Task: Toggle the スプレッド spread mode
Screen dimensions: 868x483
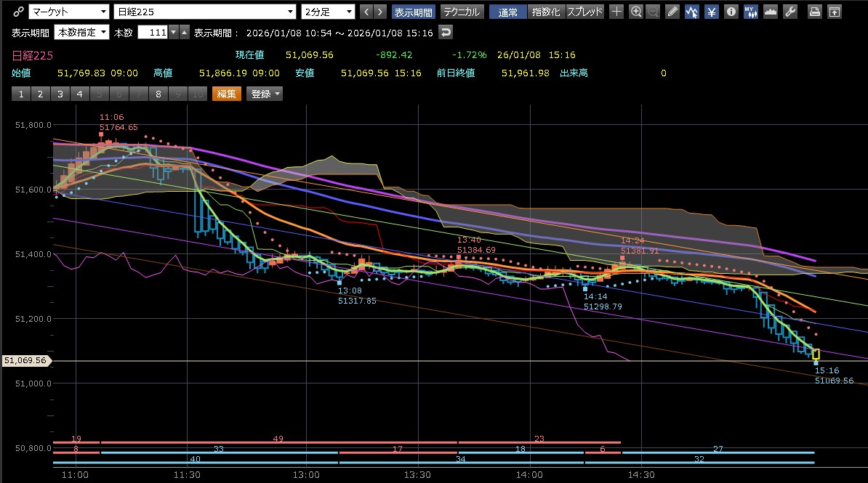Action: coord(584,12)
